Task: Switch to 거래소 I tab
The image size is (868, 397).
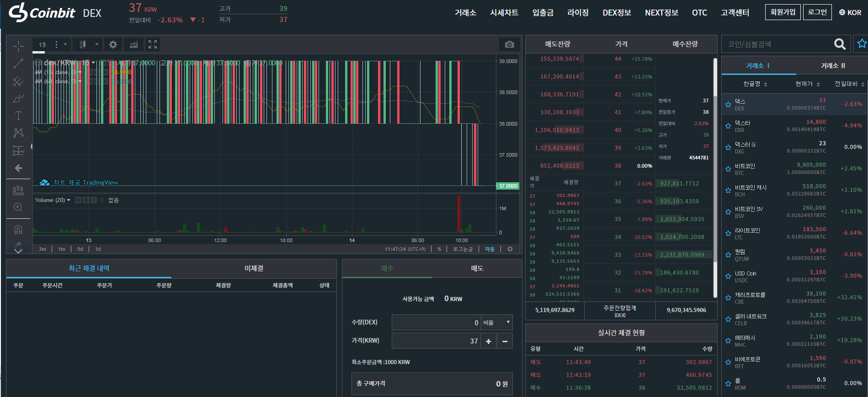Action: click(758, 66)
